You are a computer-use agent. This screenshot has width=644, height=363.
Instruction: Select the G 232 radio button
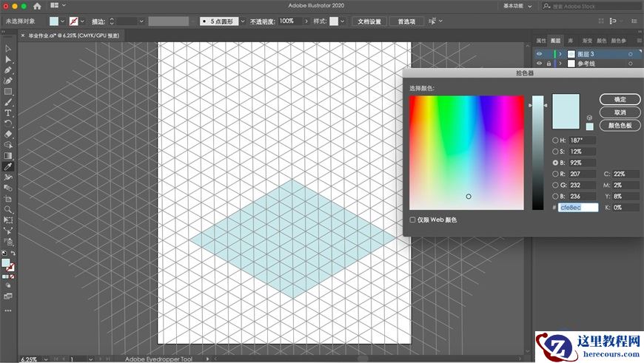point(555,185)
